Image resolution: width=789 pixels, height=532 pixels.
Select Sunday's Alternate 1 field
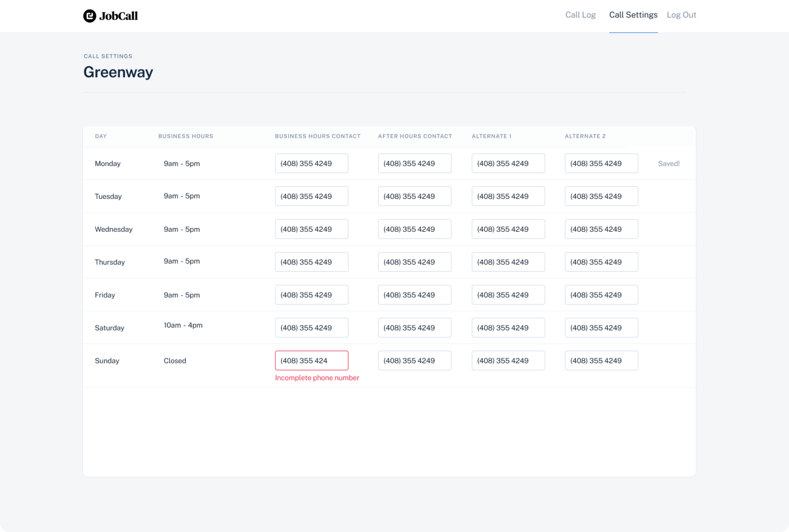tap(508, 360)
